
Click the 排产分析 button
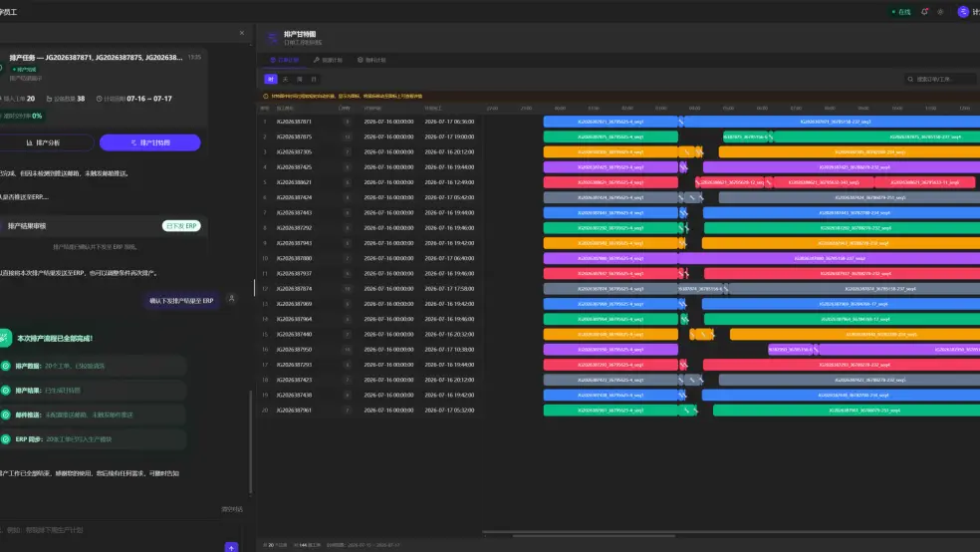tap(44, 142)
